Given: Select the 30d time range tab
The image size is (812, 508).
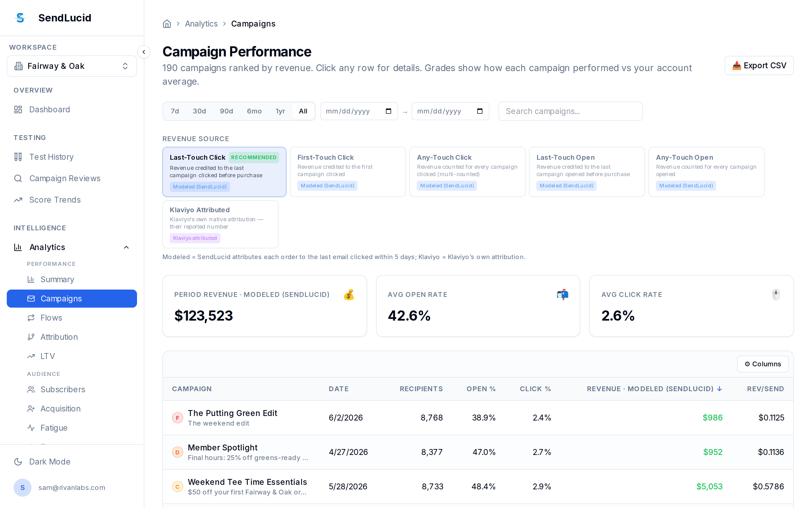Looking at the screenshot, I should tap(199, 111).
